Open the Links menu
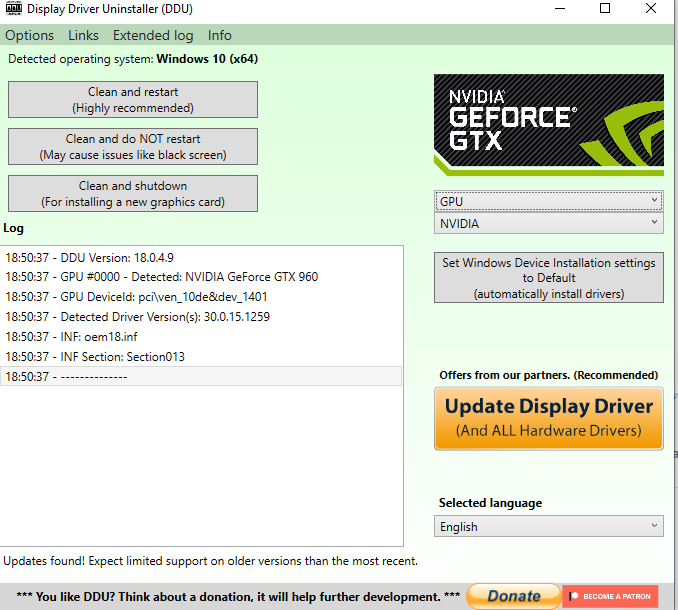The image size is (678, 610). point(83,35)
